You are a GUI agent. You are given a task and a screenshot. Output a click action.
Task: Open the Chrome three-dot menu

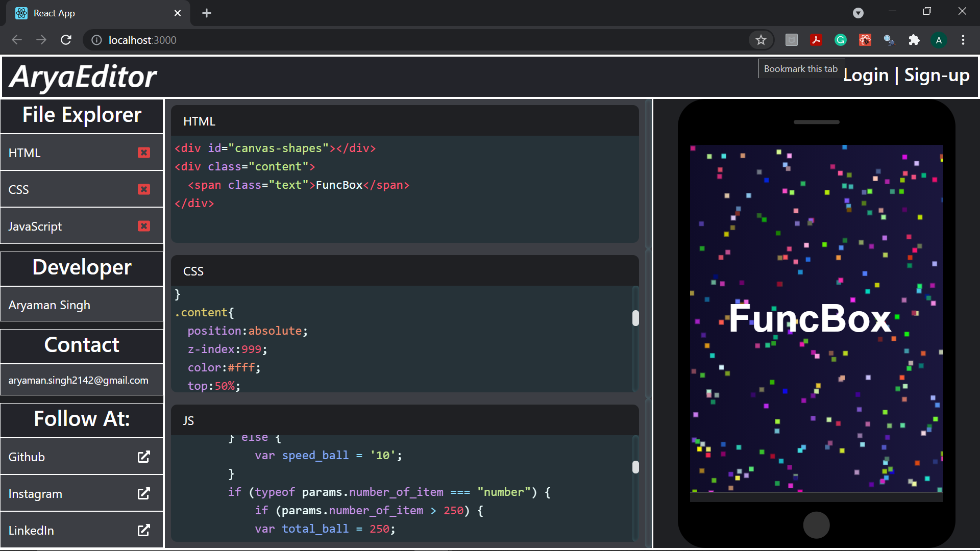[963, 40]
